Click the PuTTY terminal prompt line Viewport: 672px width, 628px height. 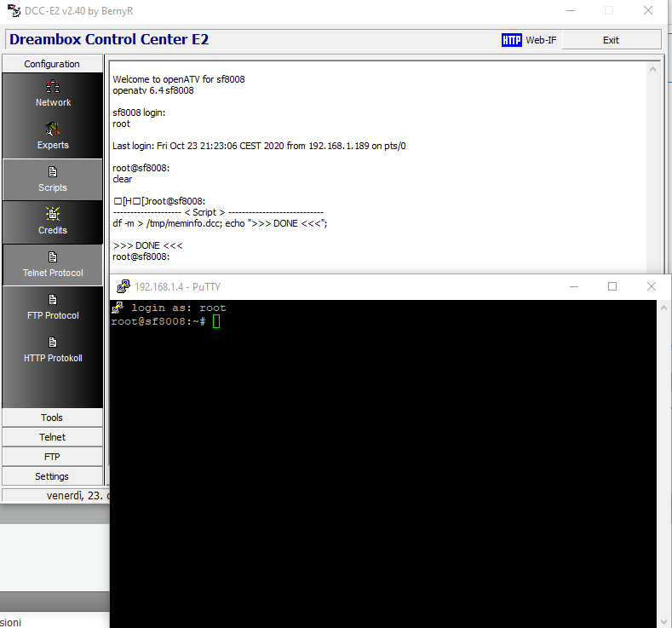(165, 321)
